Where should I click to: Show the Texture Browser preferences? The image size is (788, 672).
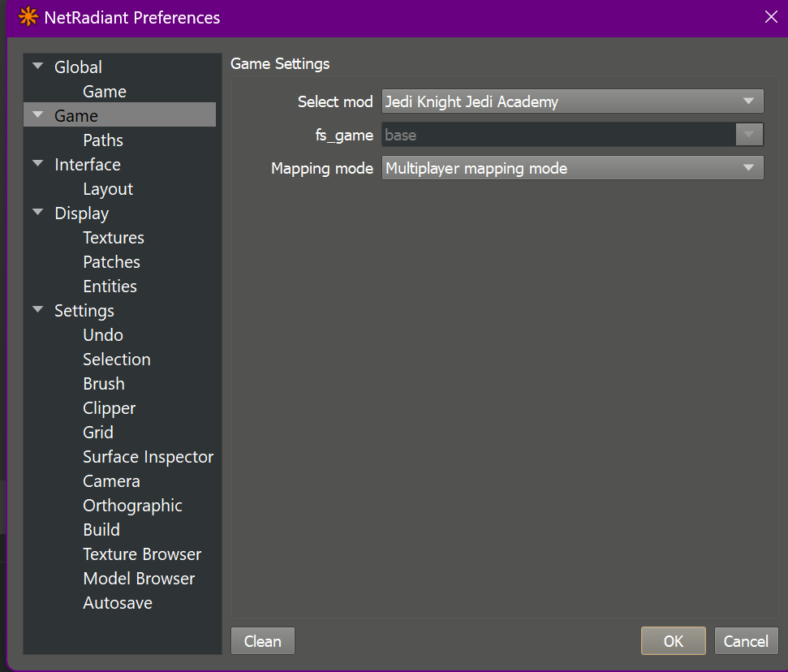(142, 554)
